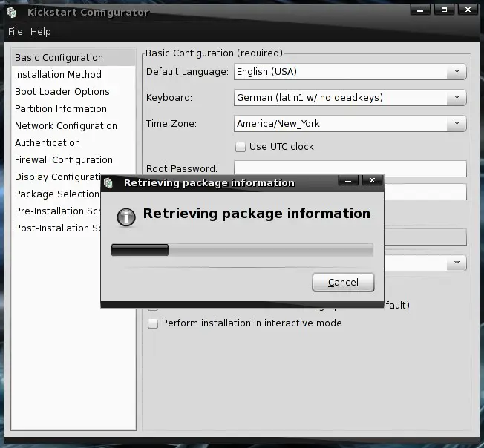Close the Retrieving package information dialog

pos(372,180)
